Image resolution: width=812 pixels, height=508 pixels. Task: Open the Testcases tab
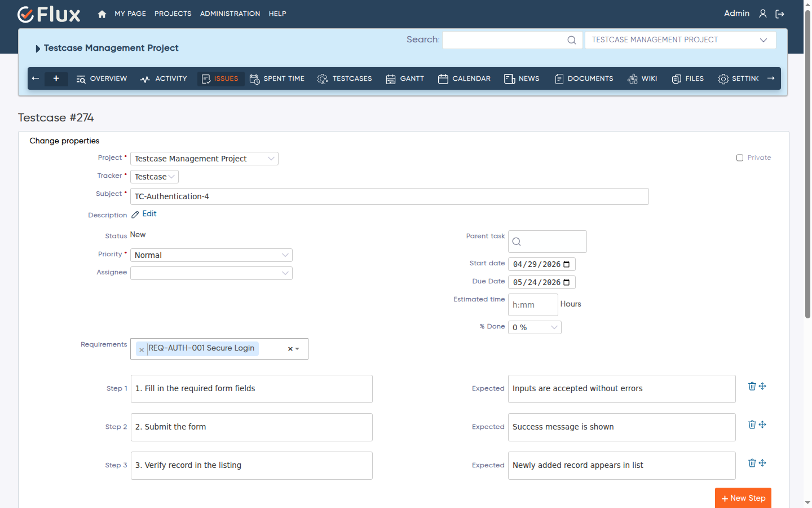(345, 78)
